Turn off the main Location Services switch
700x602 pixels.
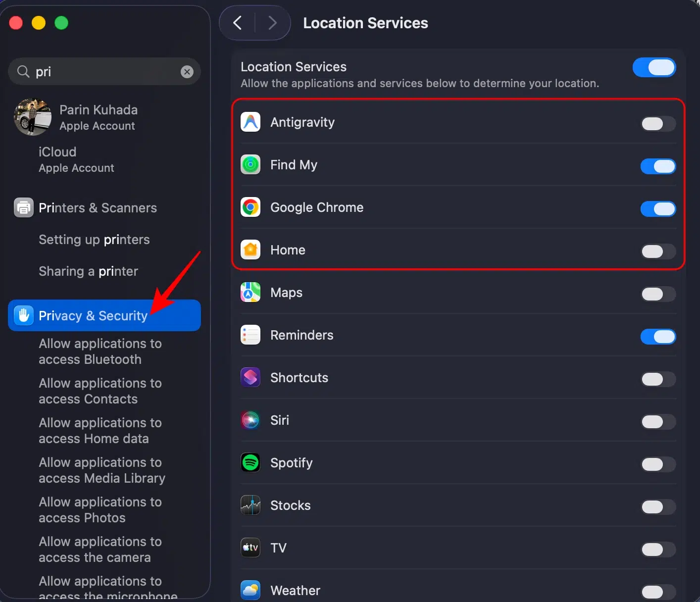(654, 68)
